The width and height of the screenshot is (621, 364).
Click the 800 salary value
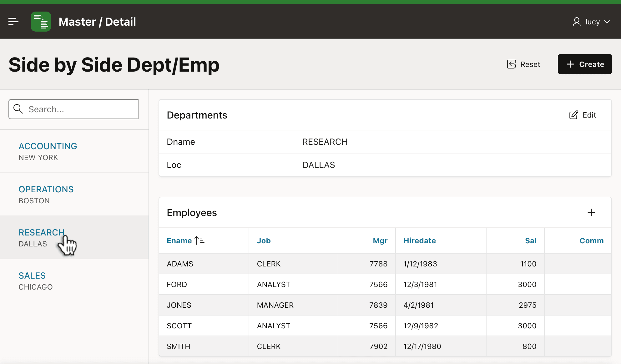[x=529, y=346]
